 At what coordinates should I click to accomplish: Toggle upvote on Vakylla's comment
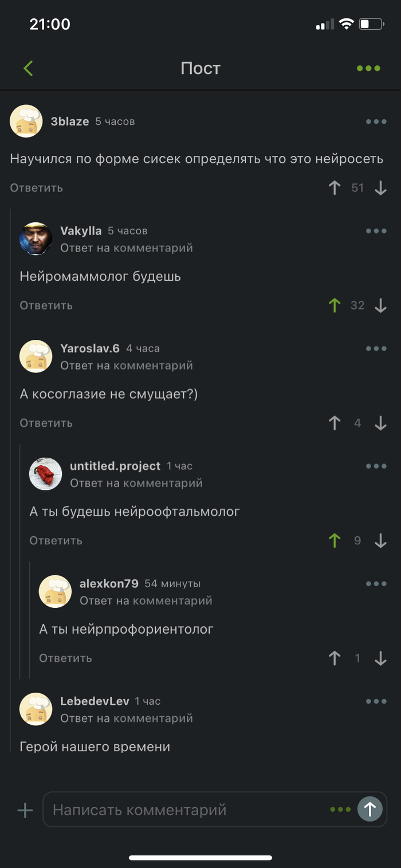point(335,305)
